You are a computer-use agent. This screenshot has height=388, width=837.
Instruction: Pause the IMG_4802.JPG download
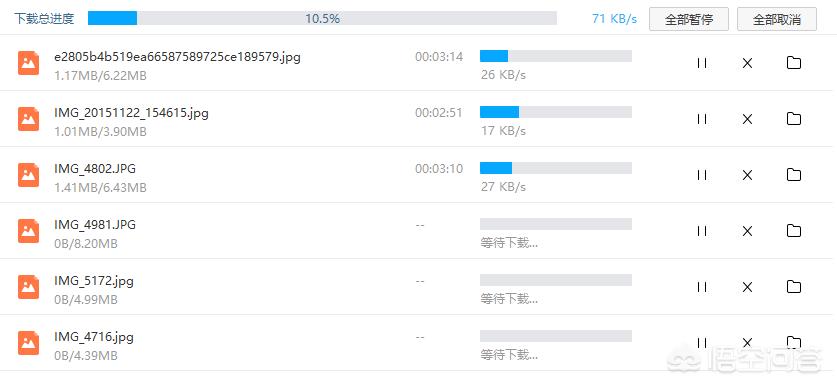coord(702,175)
